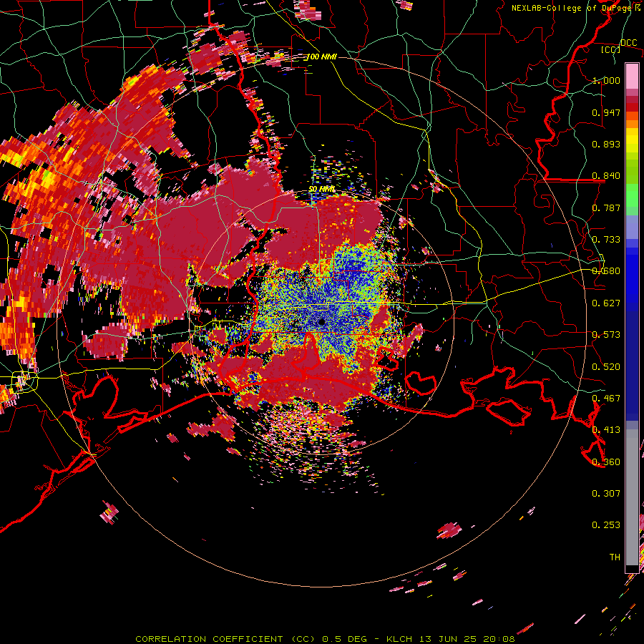Click the TH threshold label on legend

(x=615, y=557)
